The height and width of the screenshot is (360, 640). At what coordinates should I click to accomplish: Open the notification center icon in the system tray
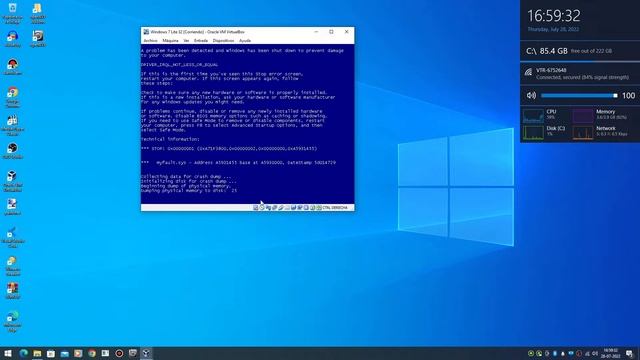click(x=629, y=353)
